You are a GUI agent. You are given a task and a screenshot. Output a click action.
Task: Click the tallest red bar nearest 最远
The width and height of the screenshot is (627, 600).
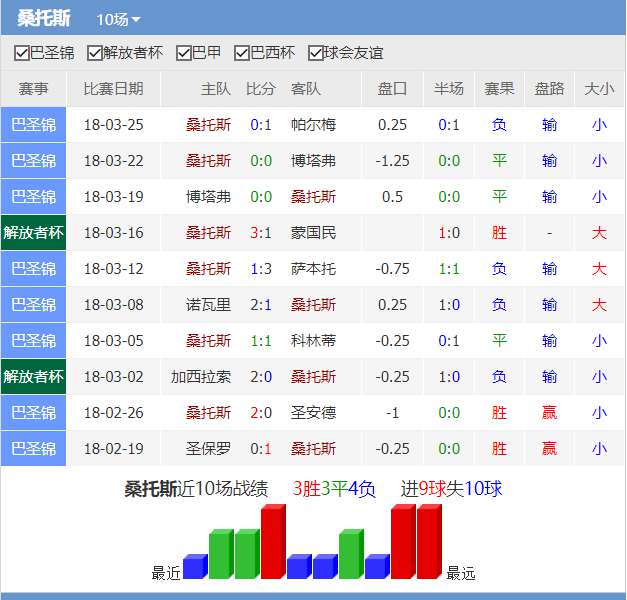tap(428, 542)
